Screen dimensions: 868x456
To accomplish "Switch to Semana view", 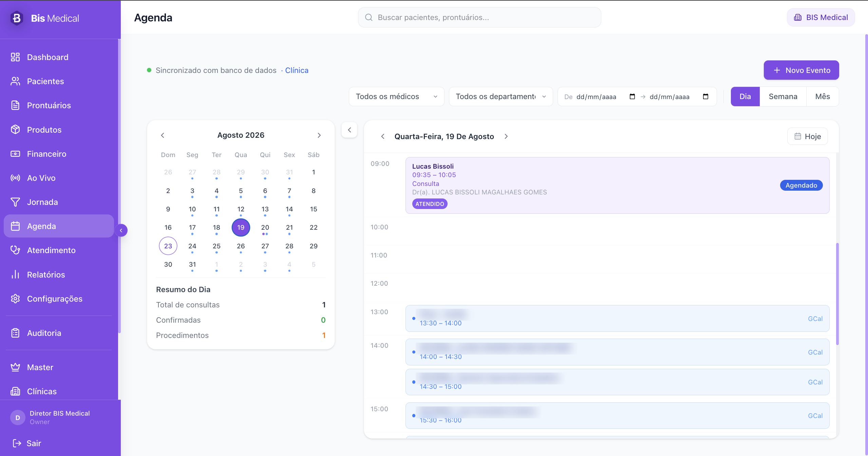I will click(783, 96).
